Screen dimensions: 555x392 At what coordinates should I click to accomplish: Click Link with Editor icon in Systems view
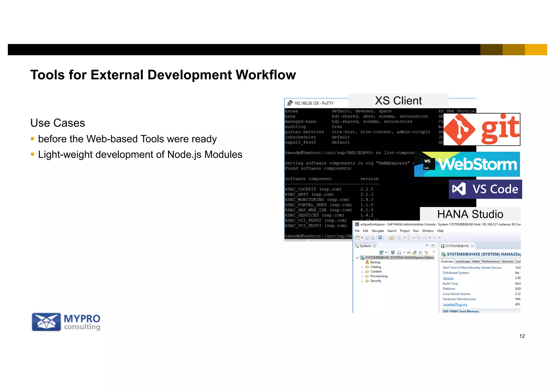[x=427, y=252]
